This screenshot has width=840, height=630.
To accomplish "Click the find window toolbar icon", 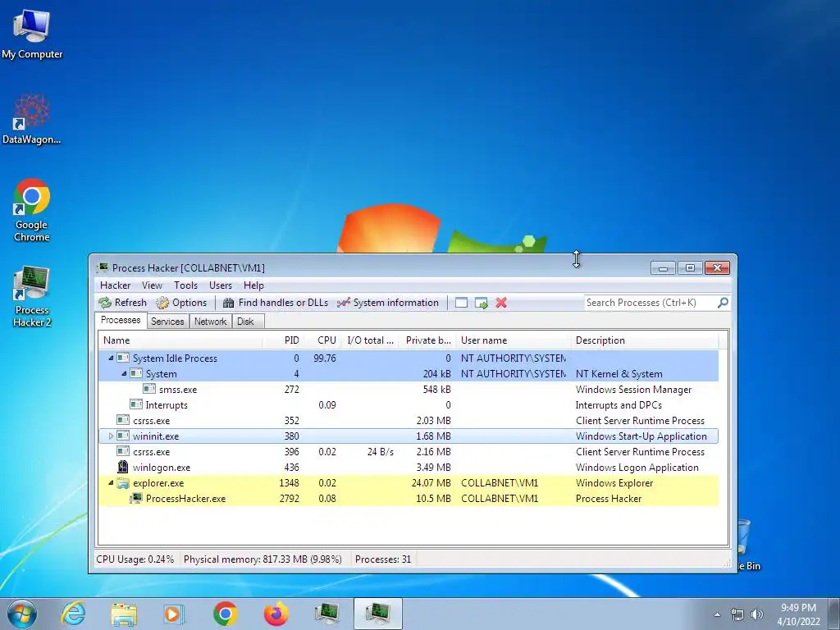I will (x=461, y=304).
